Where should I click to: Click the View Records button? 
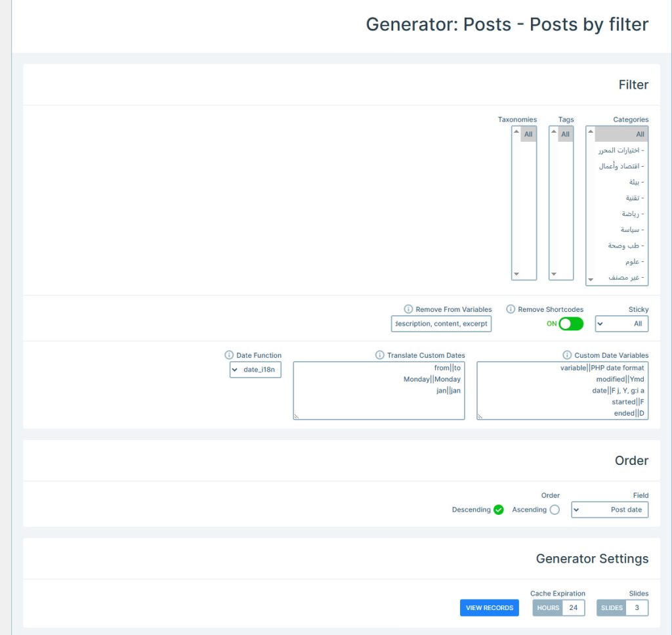tap(490, 607)
